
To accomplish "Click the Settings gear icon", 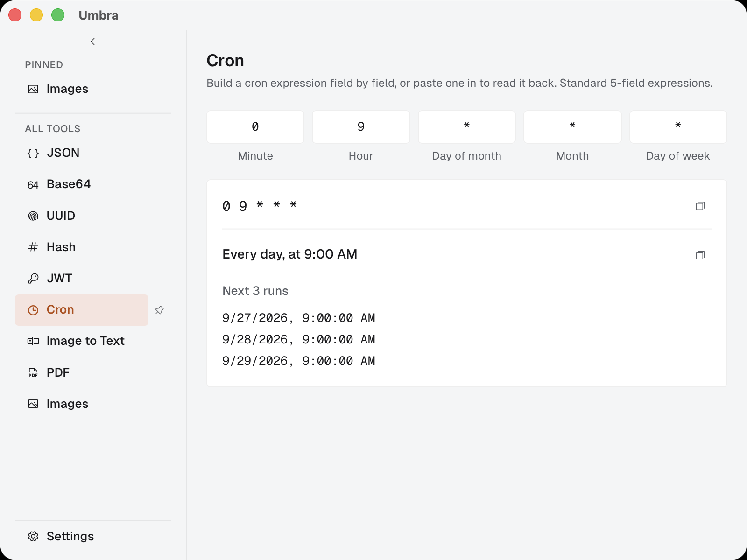I will point(33,536).
